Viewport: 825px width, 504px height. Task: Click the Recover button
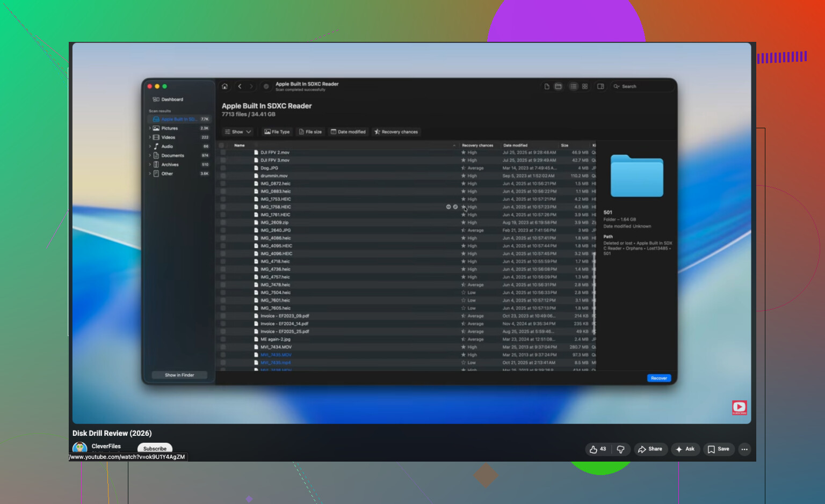(x=659, y=378)
